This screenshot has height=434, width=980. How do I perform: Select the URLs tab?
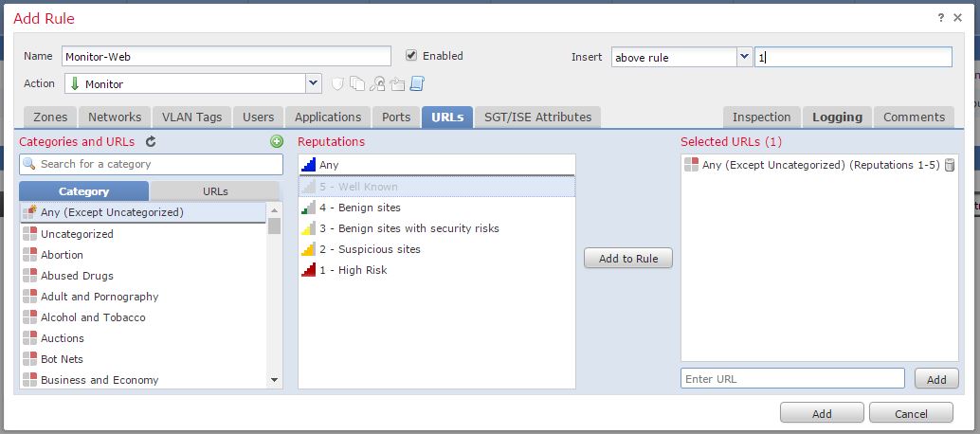pos(447,118)
